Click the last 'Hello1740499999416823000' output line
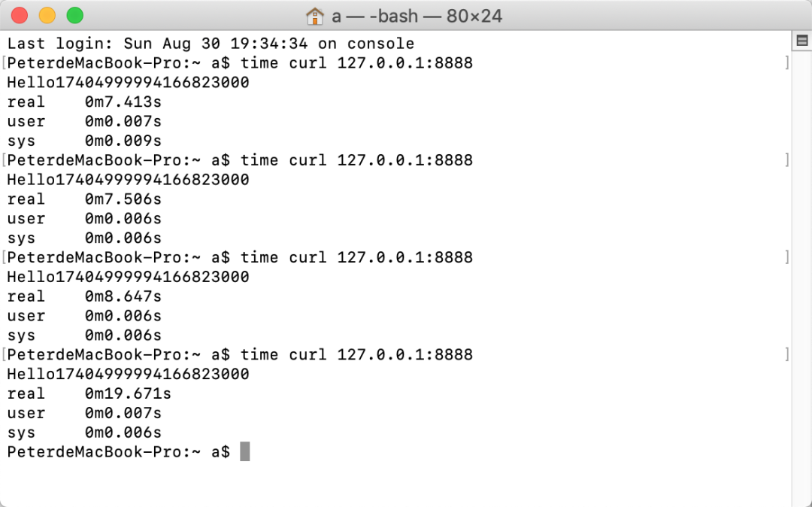The height and width of the screenshot is (507, 812). 129,374
